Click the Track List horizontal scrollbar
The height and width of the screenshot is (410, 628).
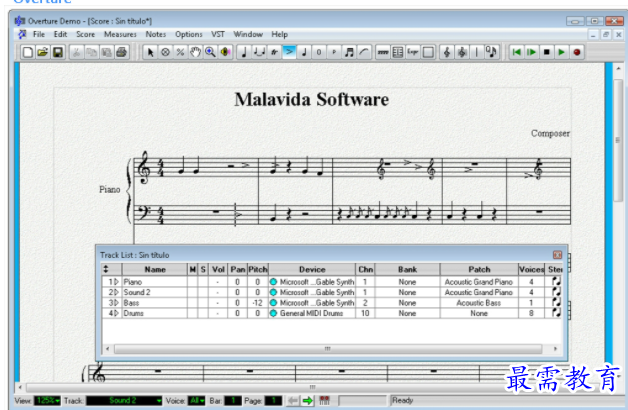[x=328, y=349]
